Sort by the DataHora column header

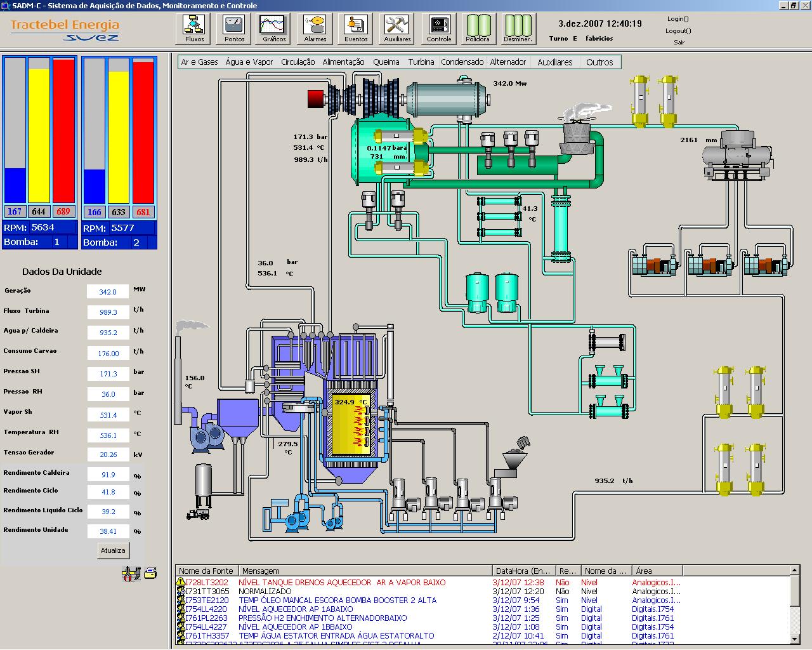(524, 571)
